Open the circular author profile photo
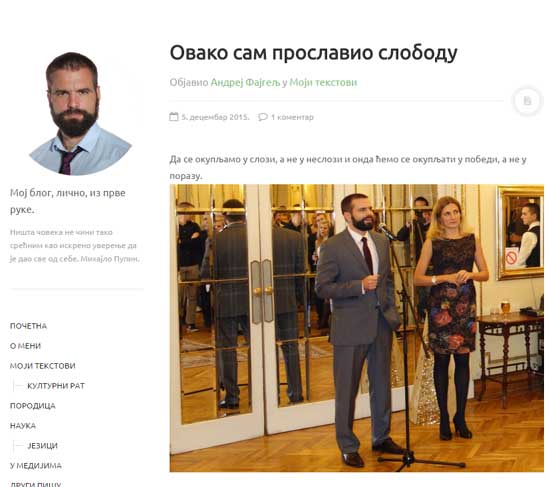Viewport: 550px width, 487px height. tap(80, 113)
